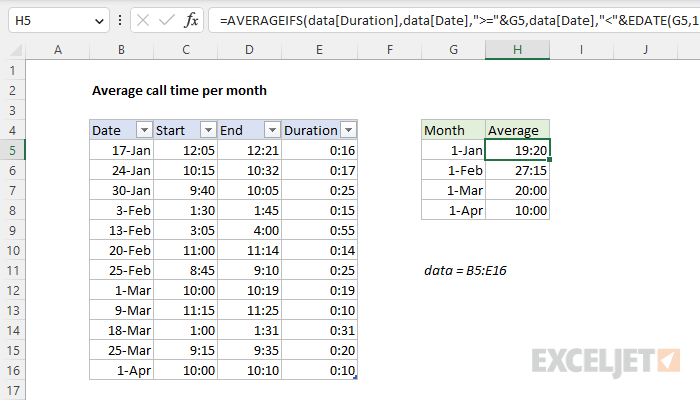Open the Insert Function fx icon
700x400 pixels.
(x=191, y=20)
